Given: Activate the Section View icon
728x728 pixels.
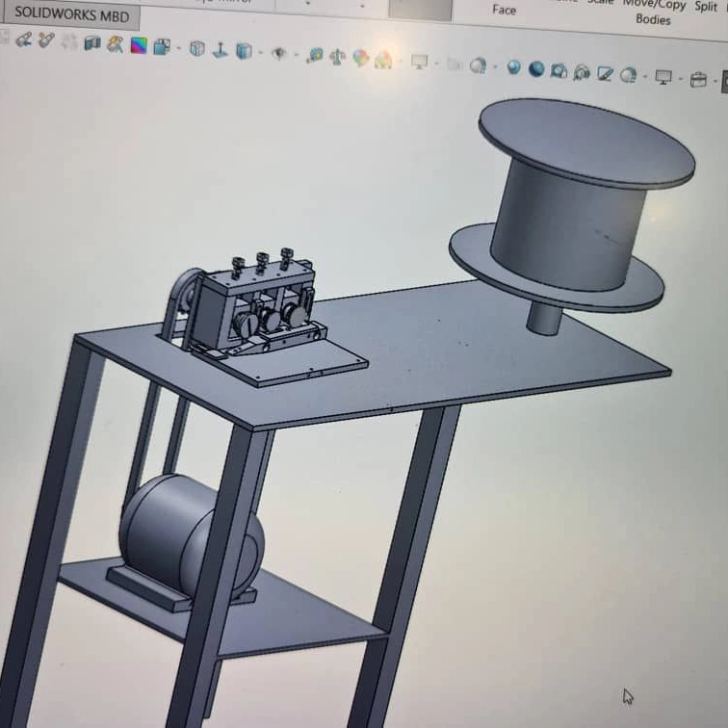Looking at the screenshot, I should click(x=91, y=43).
